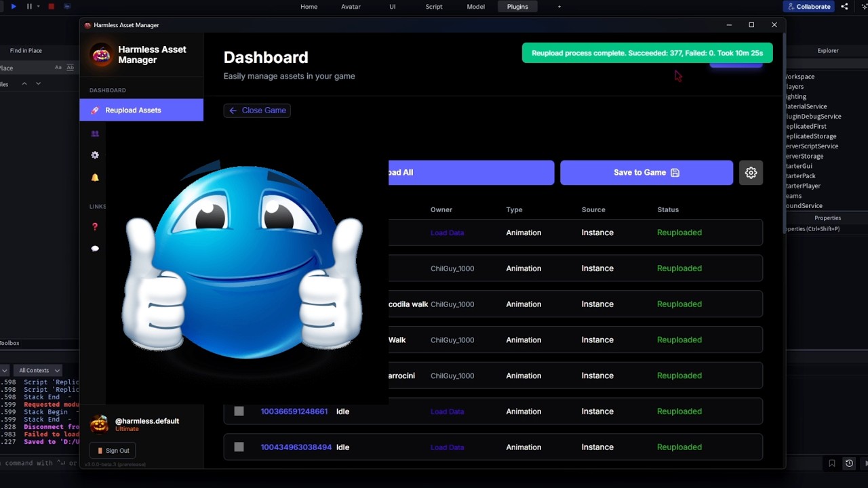Click Load Data for asset 100434963038494
868x488 pixels.
[448, 448]
